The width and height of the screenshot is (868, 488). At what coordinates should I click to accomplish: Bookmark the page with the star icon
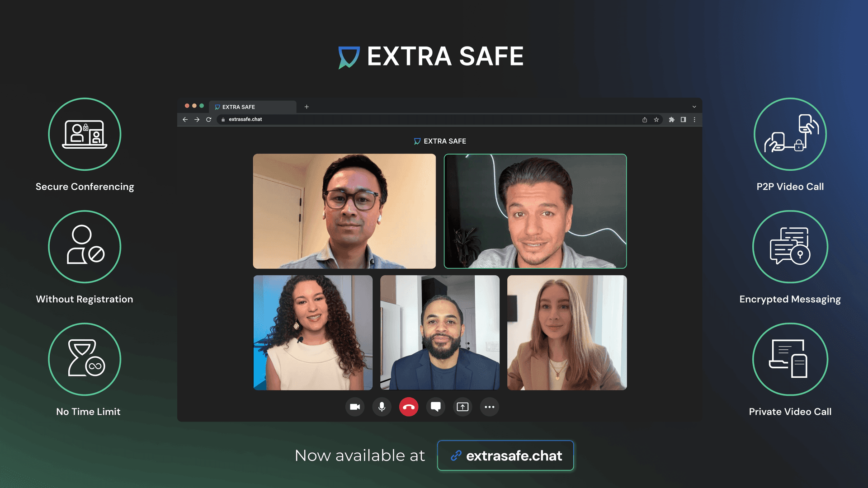point(656,119)
